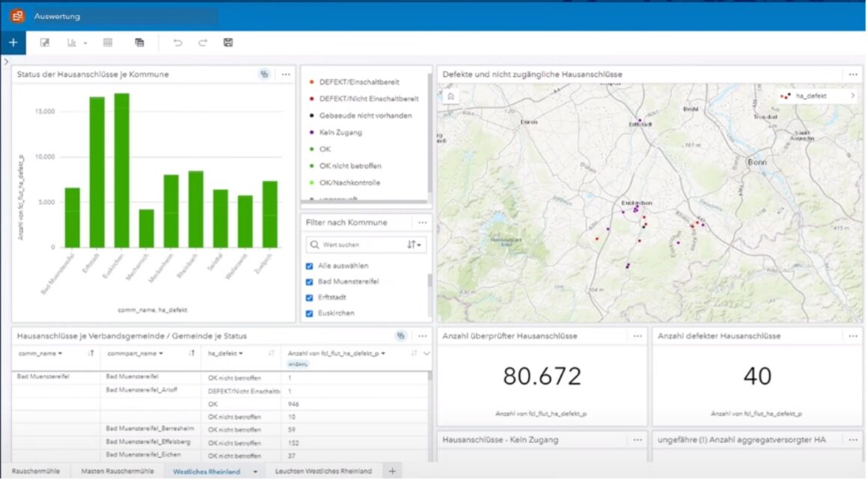Switch to the Rauschermühle page tab

point(35,471)
